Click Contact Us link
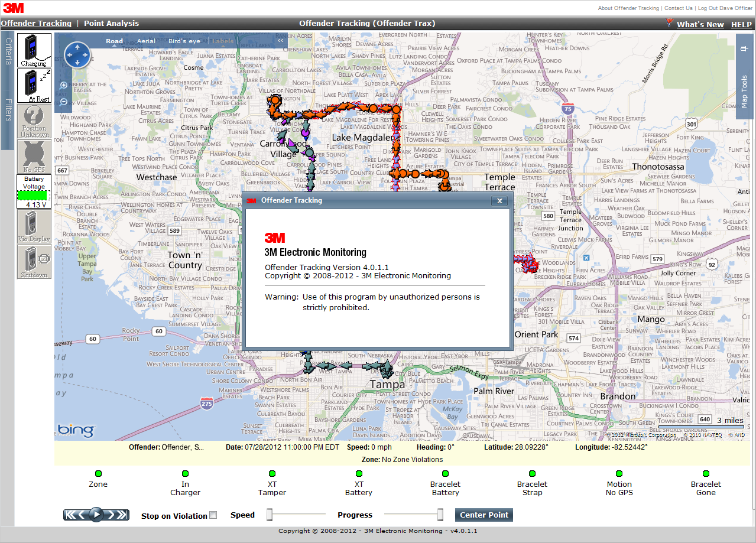Screen dimensions: 756x543 coord(678,8)
